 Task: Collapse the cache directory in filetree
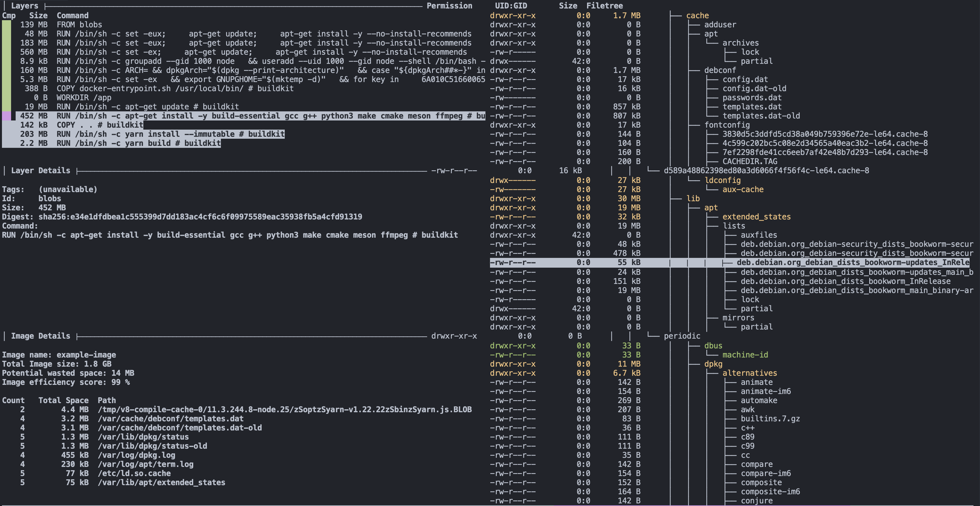pyautogui.click(x=697, y=16)
